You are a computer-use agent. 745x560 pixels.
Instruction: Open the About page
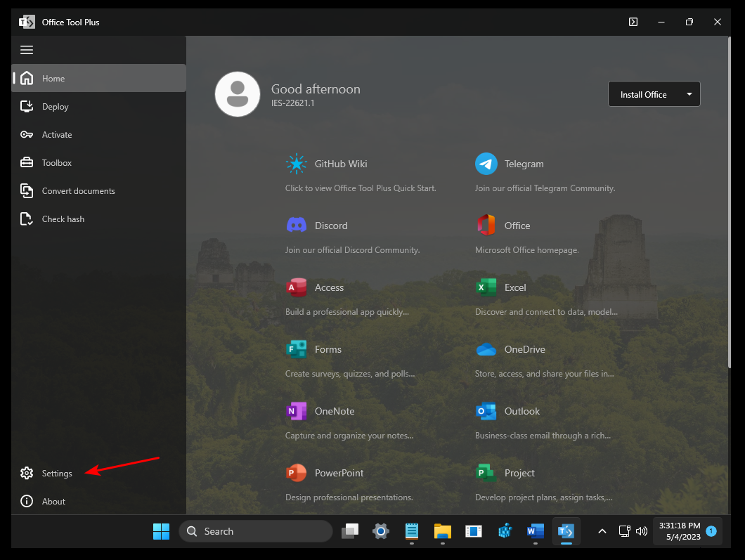[99, 501]
